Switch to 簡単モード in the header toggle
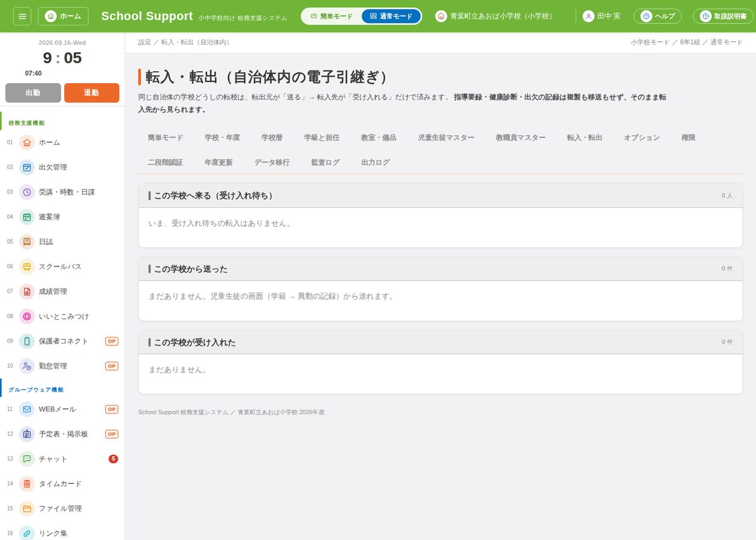Viewport: 756px width, 540px height. point(331,16)
